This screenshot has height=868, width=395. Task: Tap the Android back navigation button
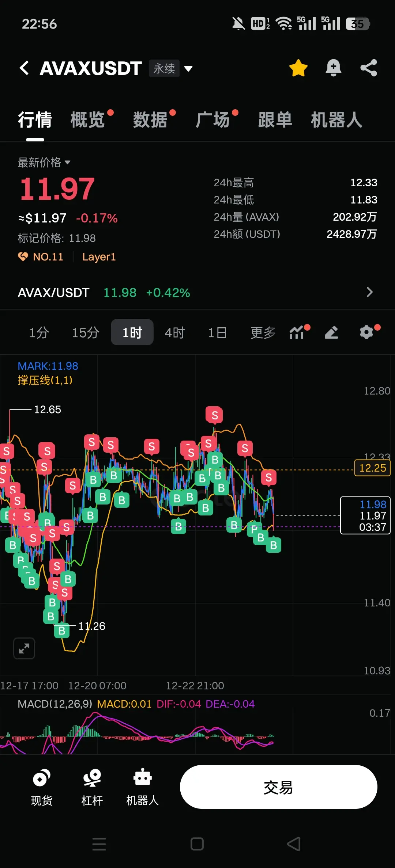(294, 844)
